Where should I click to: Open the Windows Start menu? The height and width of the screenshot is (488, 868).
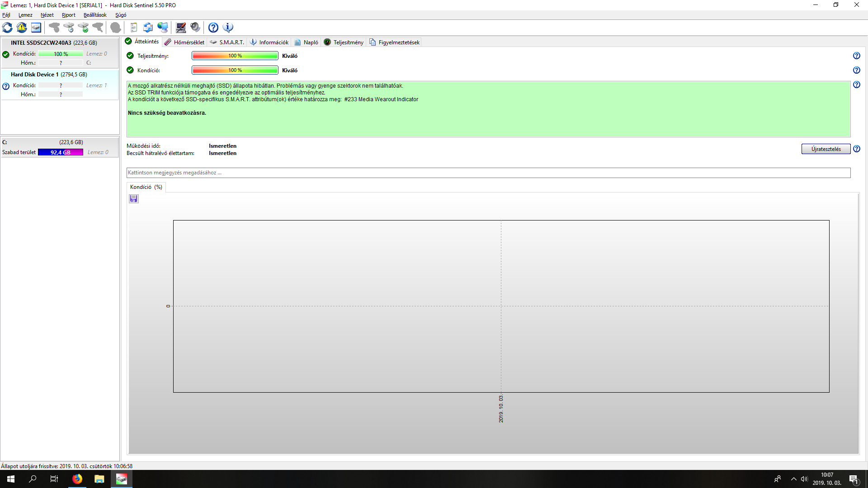click(x=11, y=479)
